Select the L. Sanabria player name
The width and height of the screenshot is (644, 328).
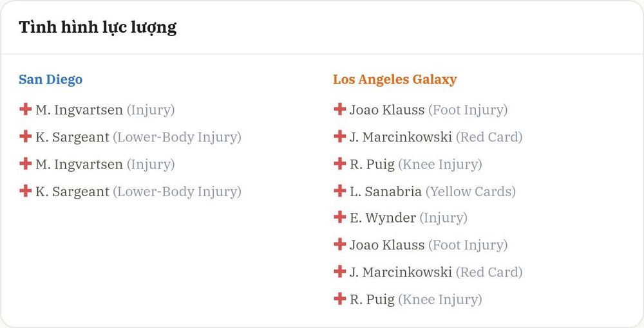click(386, 192)
